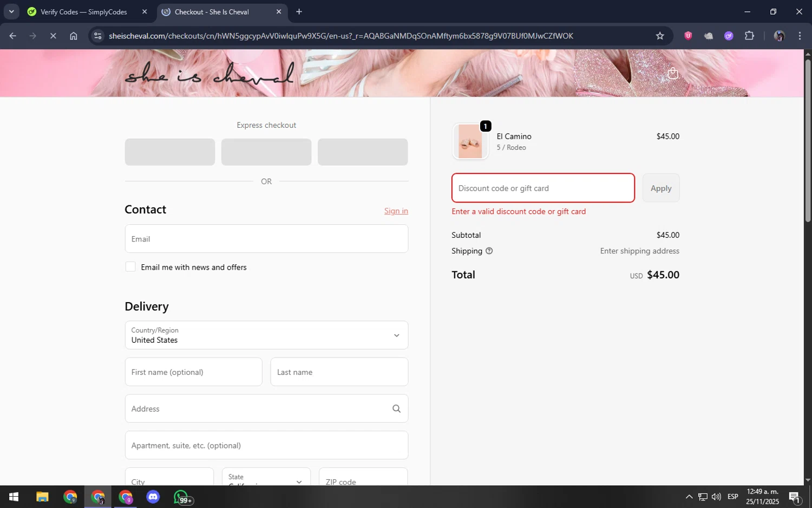This screenshot has width=812, height=508.
Task: Go back to the previous page
Action: click(12, 36)
